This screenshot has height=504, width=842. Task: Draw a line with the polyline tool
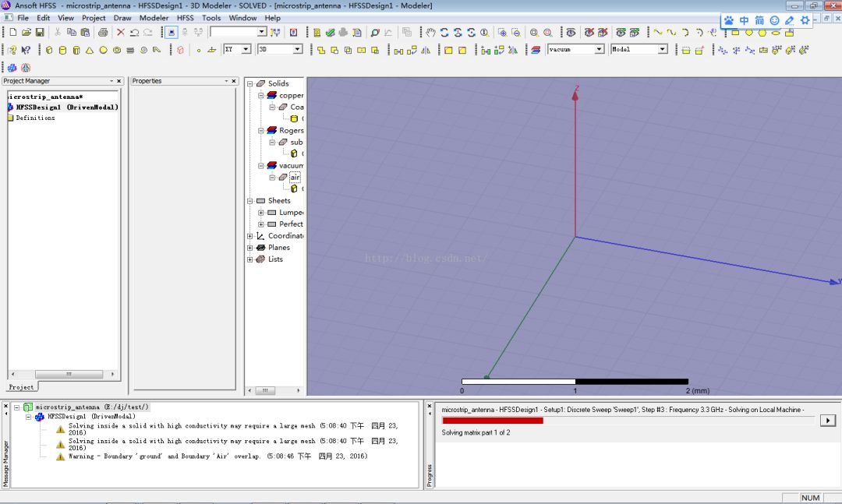(658, 32)
